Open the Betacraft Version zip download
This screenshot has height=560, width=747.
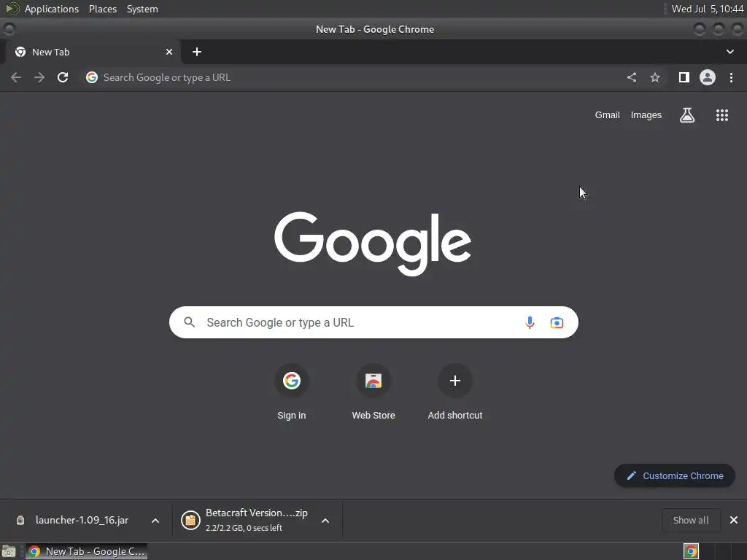[256, 519]
